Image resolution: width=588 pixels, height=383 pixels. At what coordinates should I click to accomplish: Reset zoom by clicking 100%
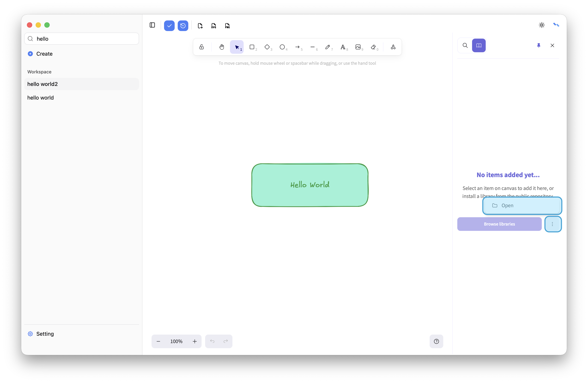176,341
